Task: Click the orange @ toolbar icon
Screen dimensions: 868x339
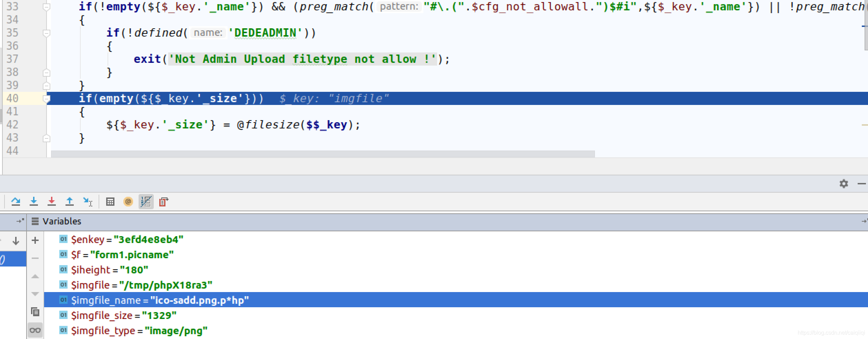Action: (128, 202)
